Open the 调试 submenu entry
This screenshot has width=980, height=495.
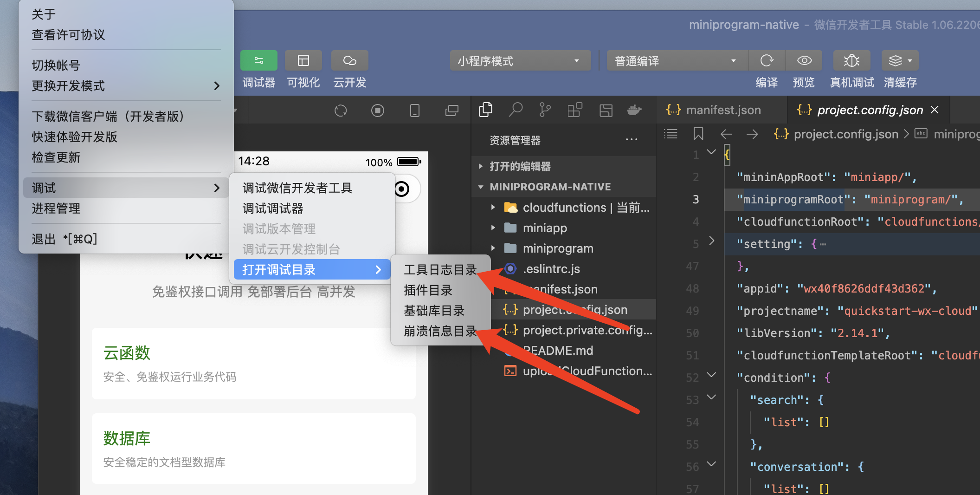(x=126, y=188)
